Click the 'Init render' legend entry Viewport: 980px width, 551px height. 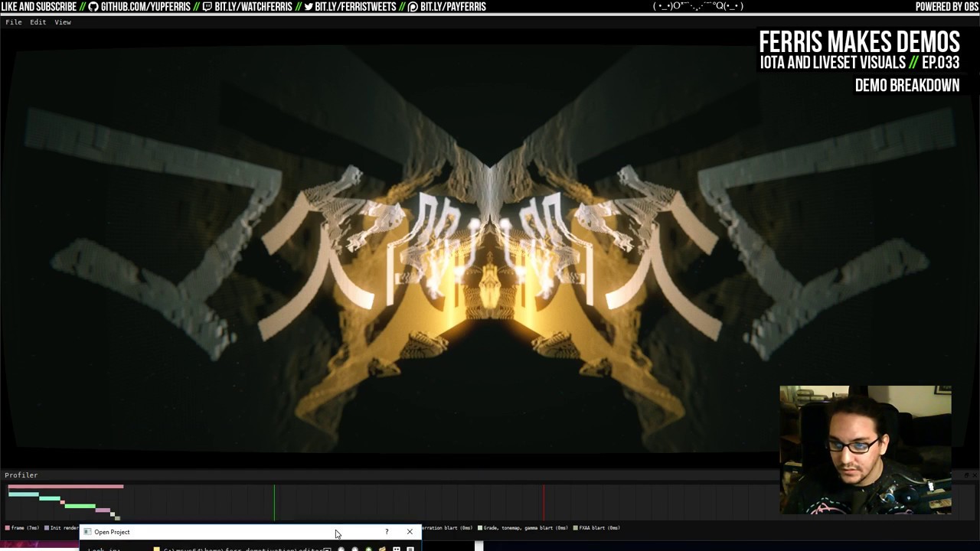(x=62, y=528)
